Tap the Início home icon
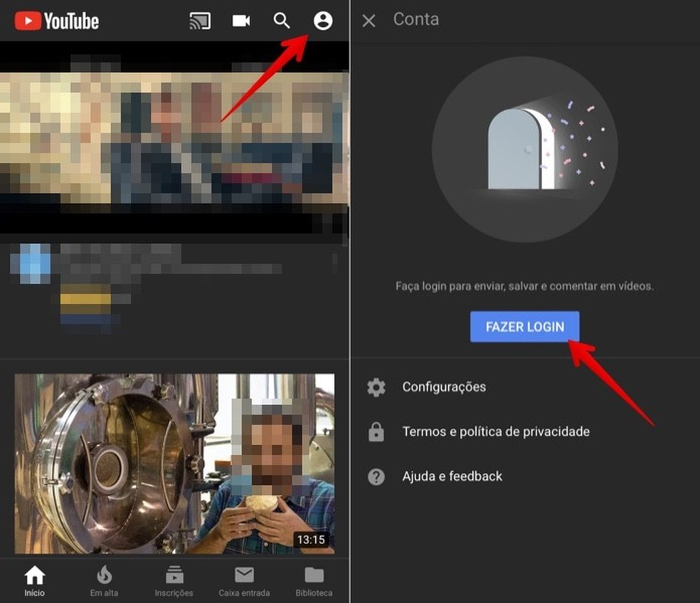This screenshot has height=603, width=700. [x=34, y=576]
